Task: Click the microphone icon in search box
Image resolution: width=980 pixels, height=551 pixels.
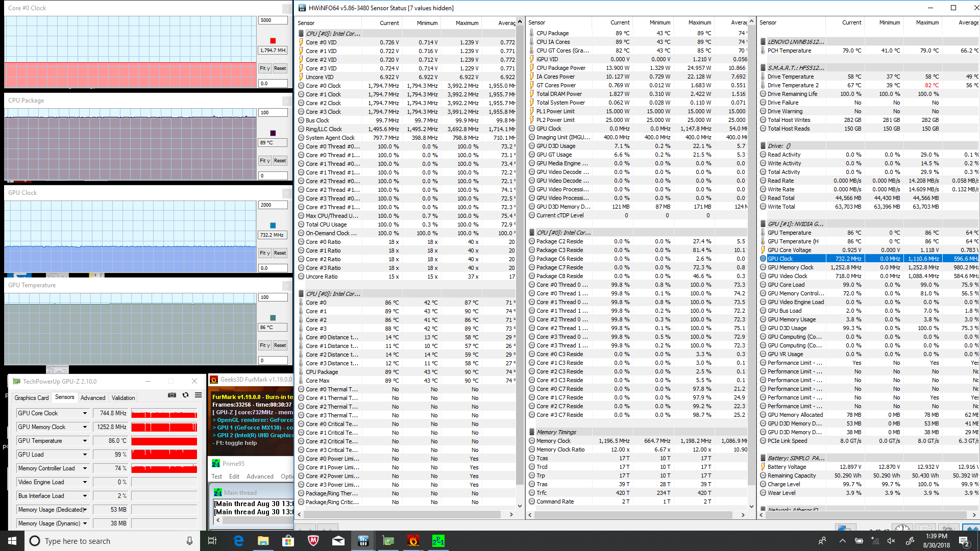Action: pos(189,541)
